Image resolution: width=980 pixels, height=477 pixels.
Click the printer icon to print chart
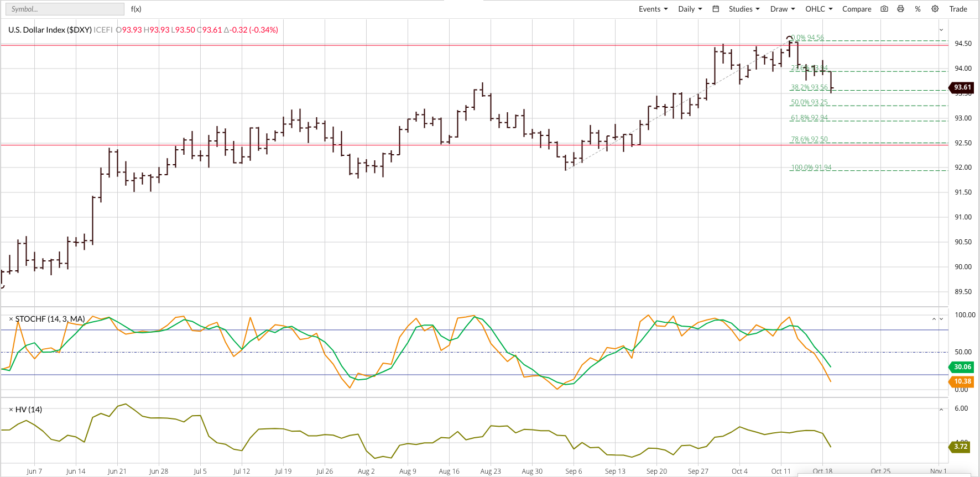(x=901, y=9)
